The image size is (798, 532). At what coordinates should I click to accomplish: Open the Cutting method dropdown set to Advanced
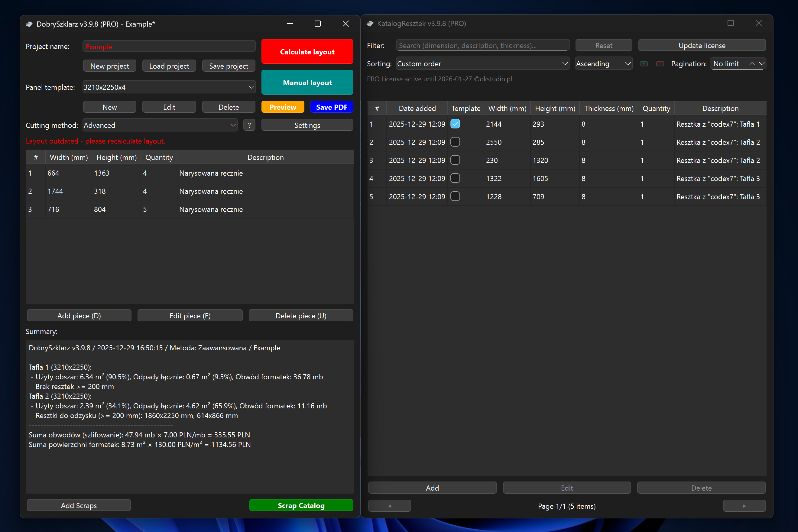coord(160,125)
